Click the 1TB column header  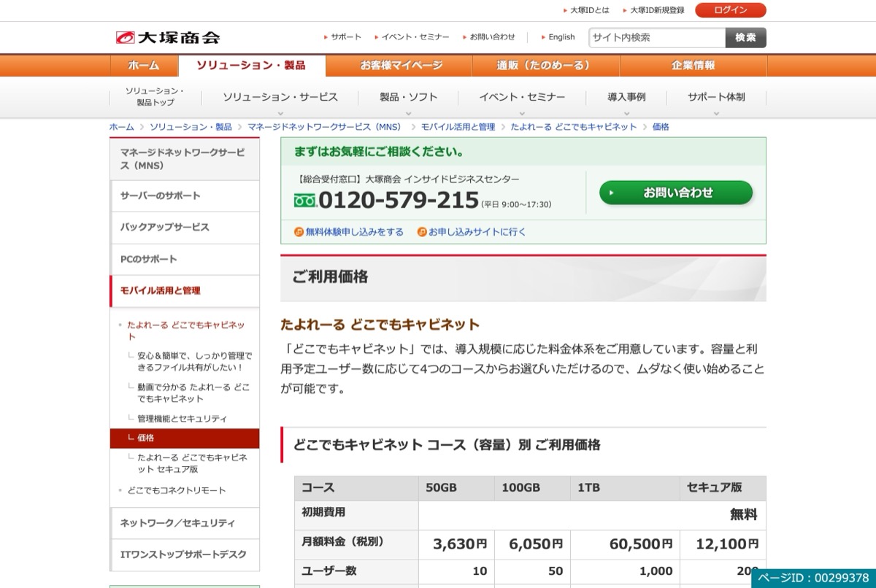coord(625,488)
